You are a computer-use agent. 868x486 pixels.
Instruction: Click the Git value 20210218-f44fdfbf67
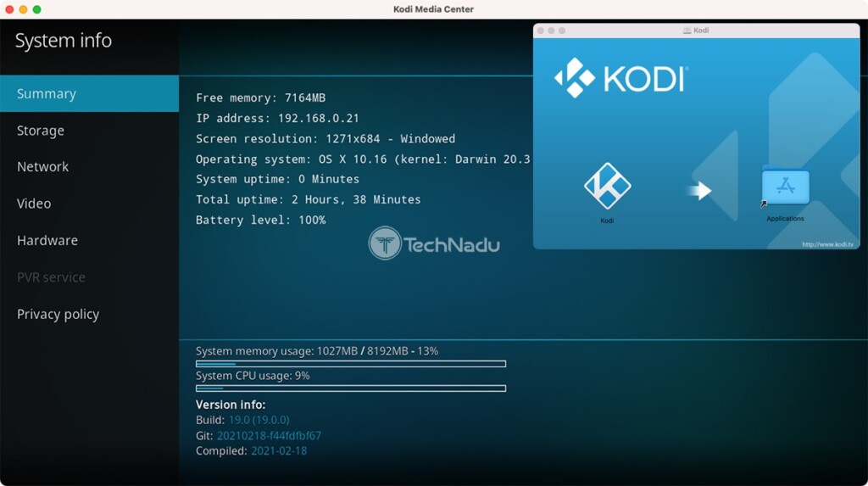(269, 436)
